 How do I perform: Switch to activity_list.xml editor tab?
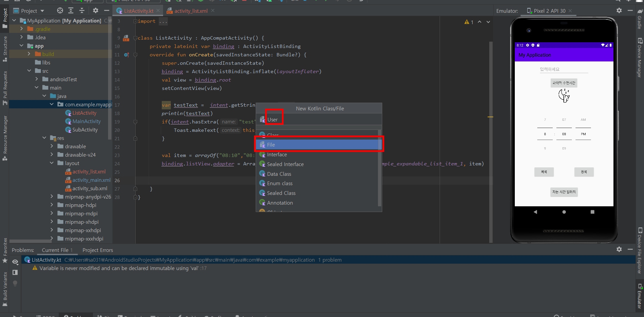click(191, 11)
